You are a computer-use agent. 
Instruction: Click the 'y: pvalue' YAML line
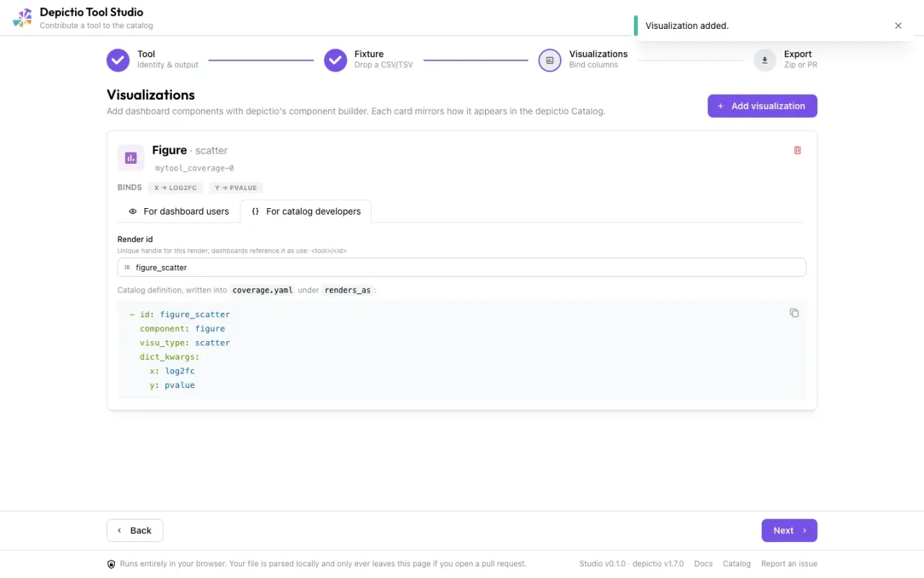point(172,385)
